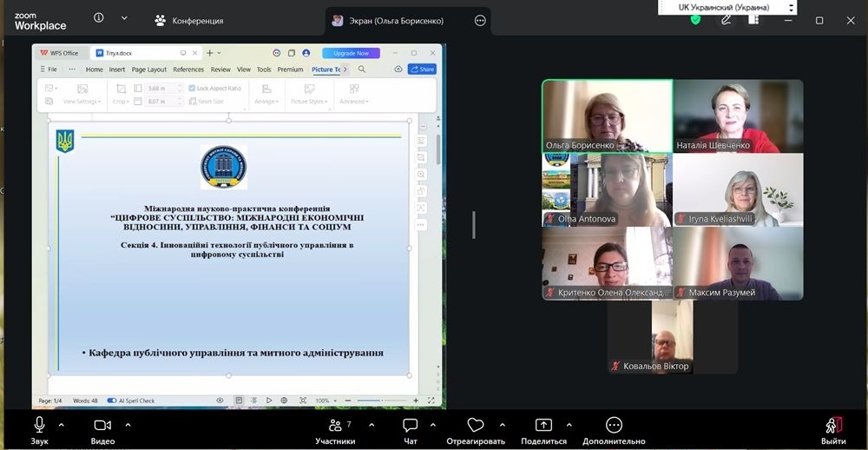868x450 pixels.
Task: Select the Конференция tab
Action: tap(188, 21)
